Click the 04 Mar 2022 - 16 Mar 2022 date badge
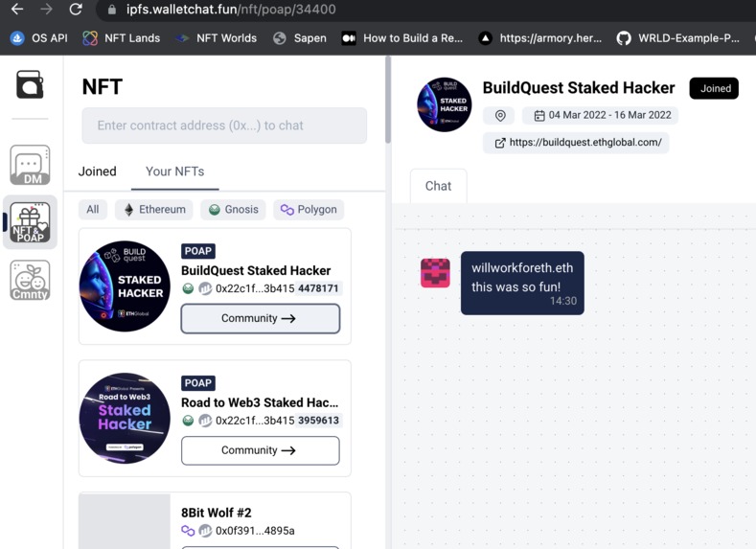This screenshot has height=549, width=756. pyautogui.click(x=601, y=115)
